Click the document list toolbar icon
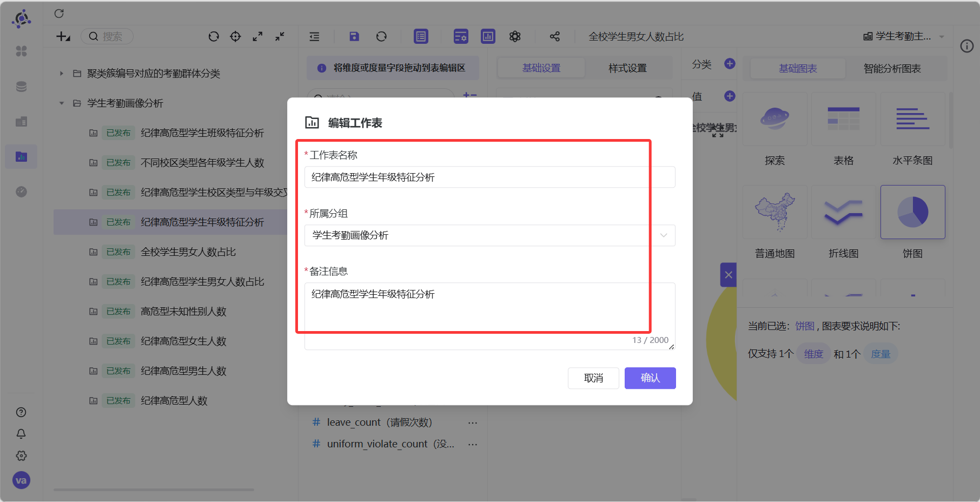The height and width of the screenshot is (502, 980). tap(421, 36)
